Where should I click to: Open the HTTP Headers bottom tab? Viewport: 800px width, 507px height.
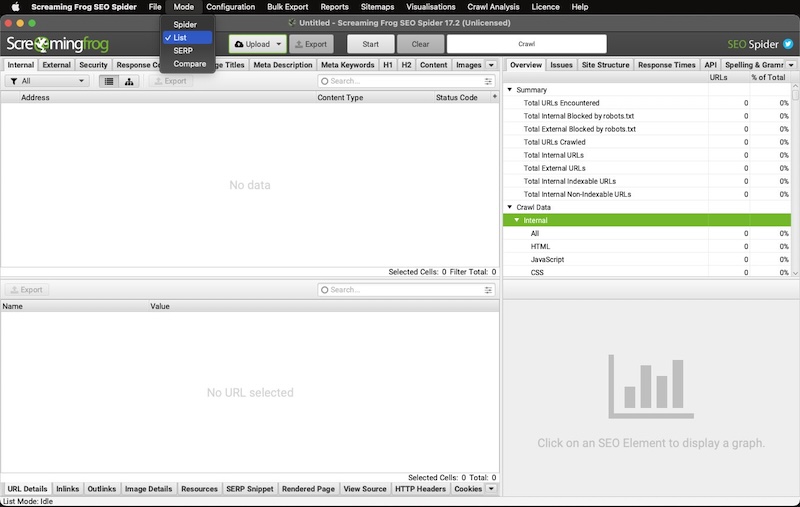point(420,489)
